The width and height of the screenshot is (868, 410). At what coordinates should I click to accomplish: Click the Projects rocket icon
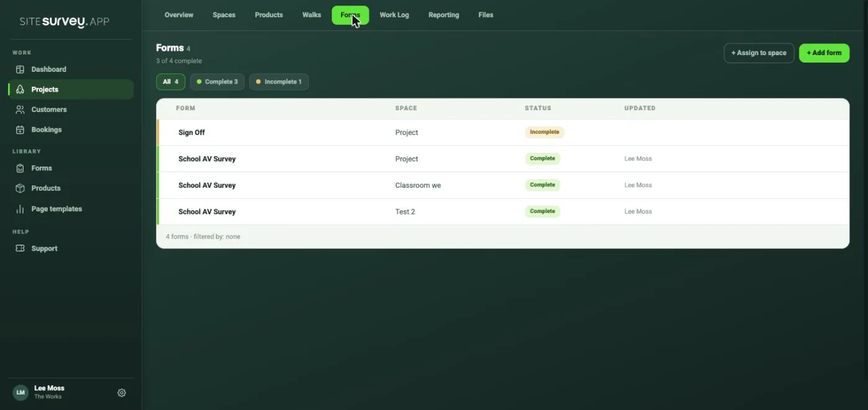pos(20,89)
